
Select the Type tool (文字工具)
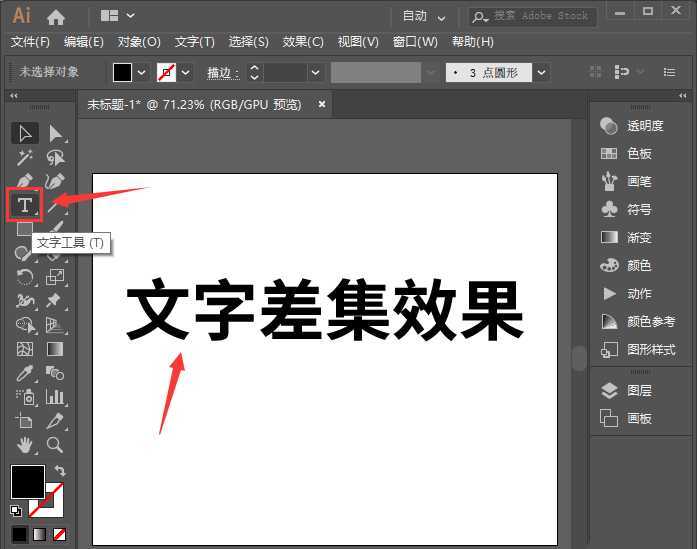tap(25, 204)
